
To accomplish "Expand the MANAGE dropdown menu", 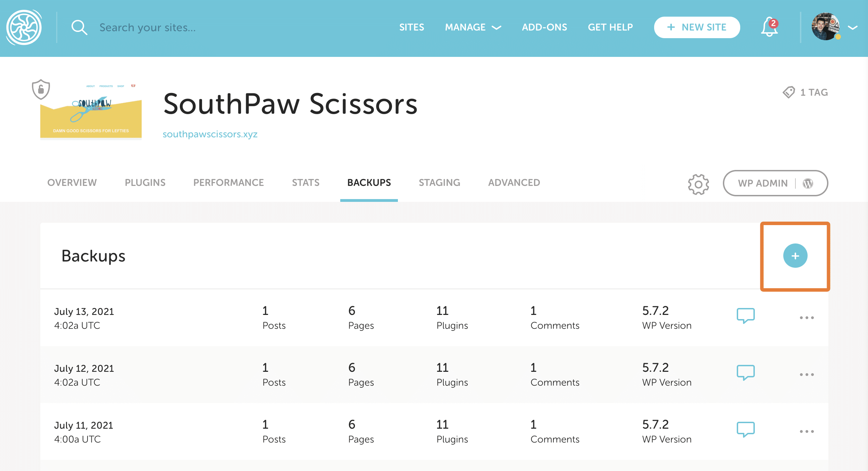I will point(473,27).
